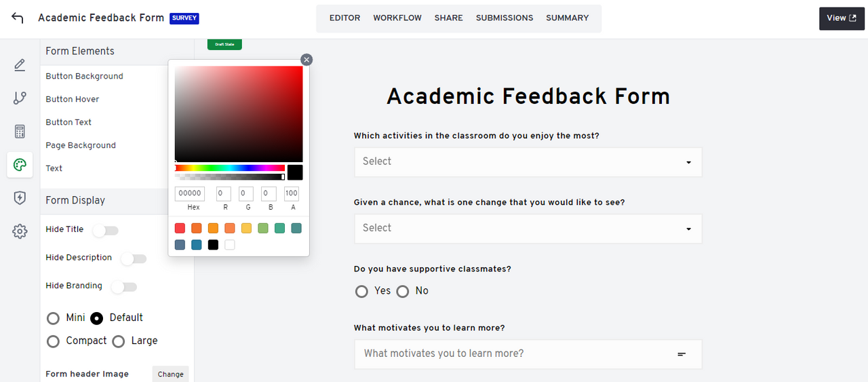Click Change for form header image
Image resolution: width=868 pixels, height=382 pixels.
tap(170, 374)
